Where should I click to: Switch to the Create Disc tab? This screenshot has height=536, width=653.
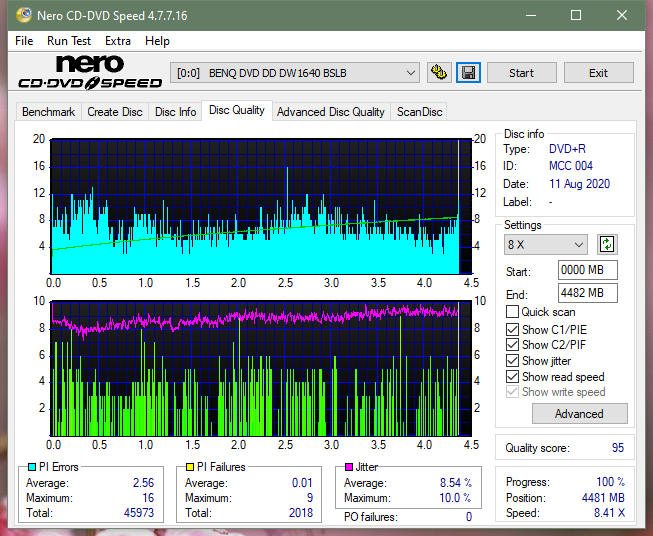pos(115,112)
